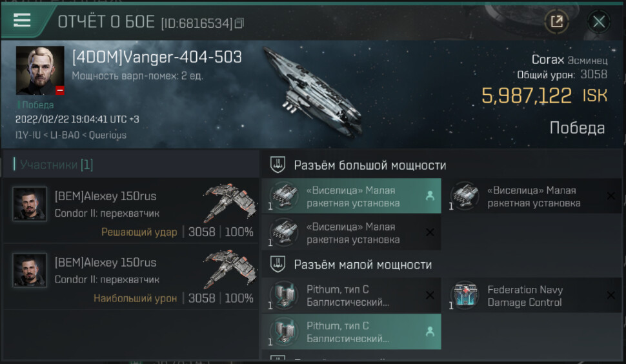Collapse Разъём большой мощности section
Viewport: 626px width, 364px height.
[x=278, y=165]
